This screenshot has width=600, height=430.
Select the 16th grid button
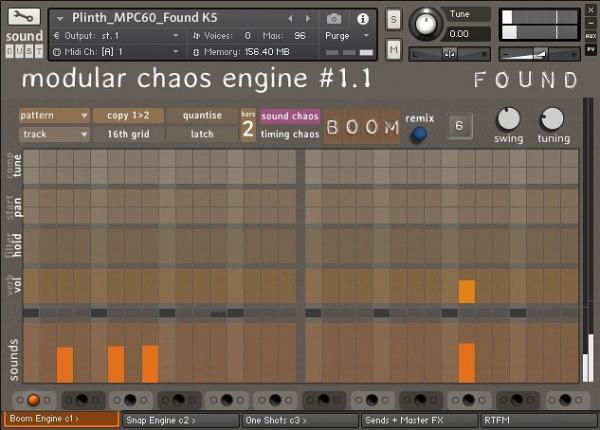pyautogui.click(x=128, y=134)
